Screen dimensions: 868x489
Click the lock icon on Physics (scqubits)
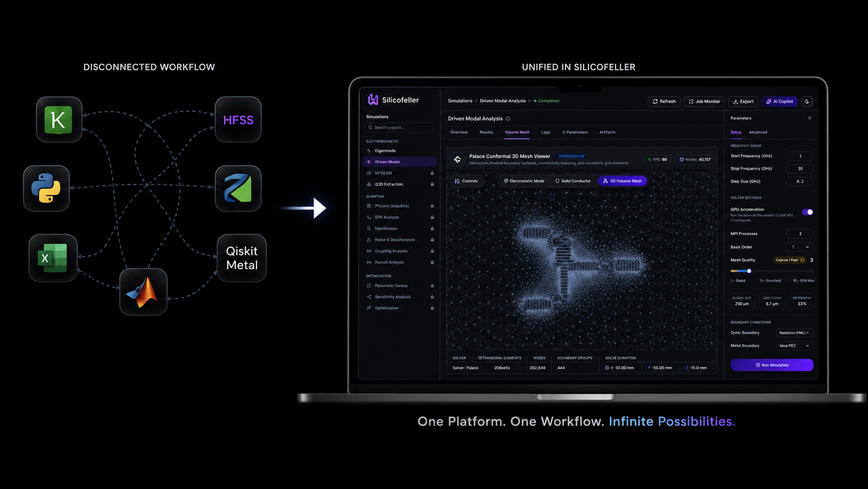click(432, 206)
